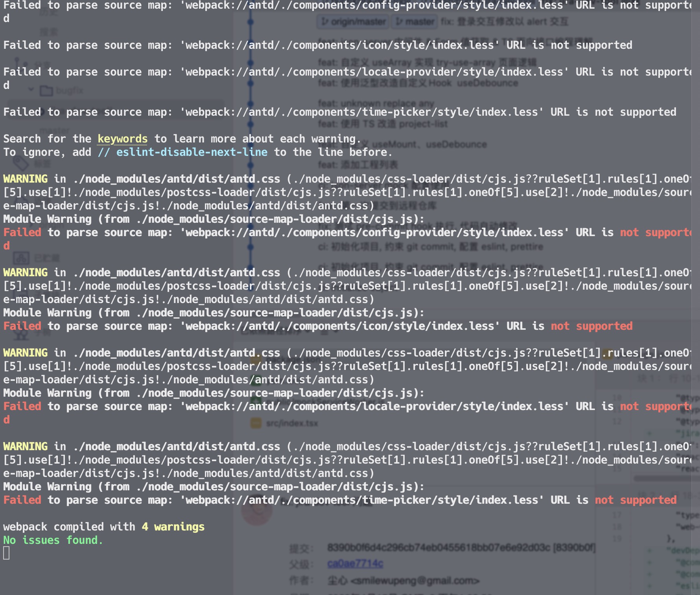Screen dimensions: 700x595
Task: Select commit 'feat: 使用泛型改造自定义Hook useDebounce'
Action: pos(418,83)
